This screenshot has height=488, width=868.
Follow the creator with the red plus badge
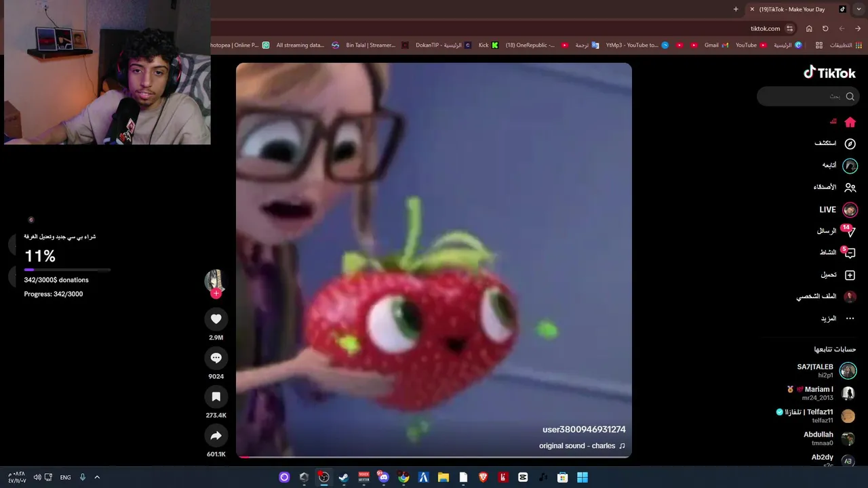coord(216,293)
